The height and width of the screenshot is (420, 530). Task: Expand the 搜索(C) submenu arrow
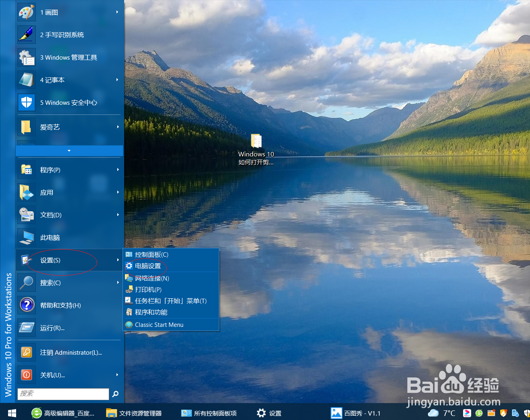[118, 283]
